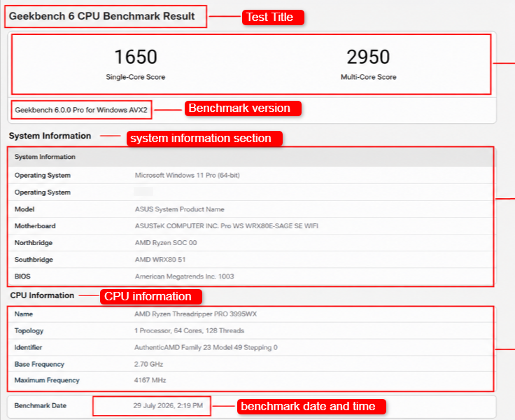Click the "Model" row label
The height and width of the screenshot is (420, 515).
tap(24, 209)
